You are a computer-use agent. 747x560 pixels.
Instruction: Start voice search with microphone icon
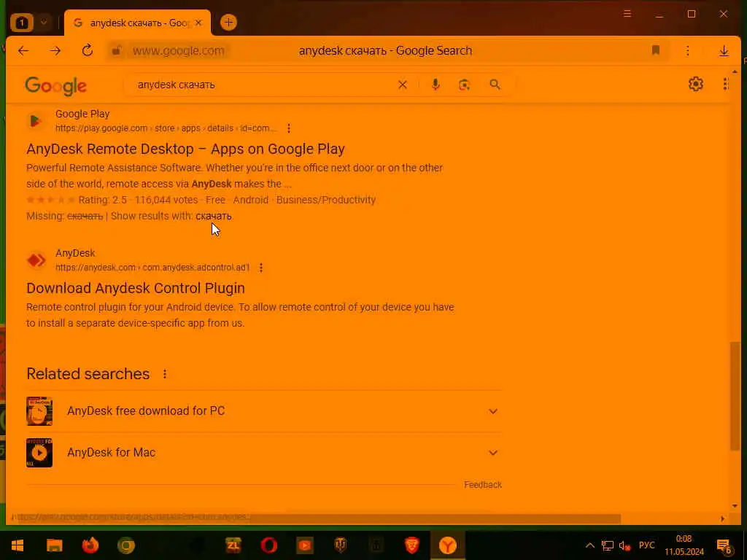(435, 85)
